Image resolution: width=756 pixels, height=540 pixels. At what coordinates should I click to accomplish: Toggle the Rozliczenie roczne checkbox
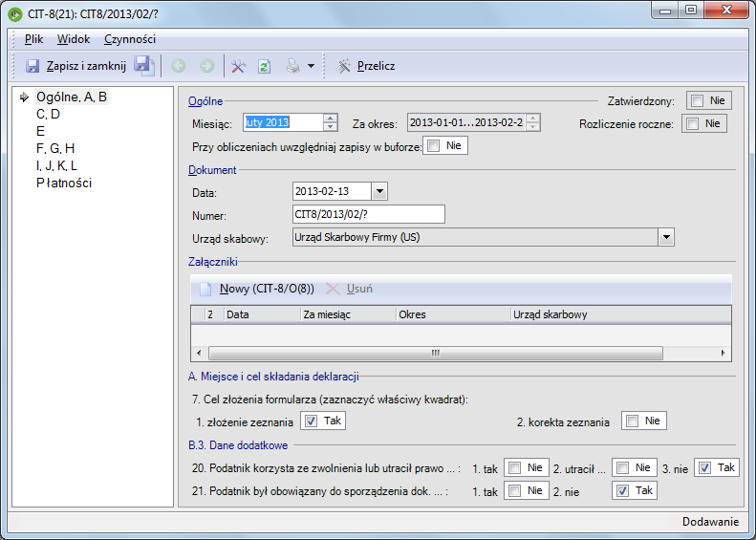(692, 124)
